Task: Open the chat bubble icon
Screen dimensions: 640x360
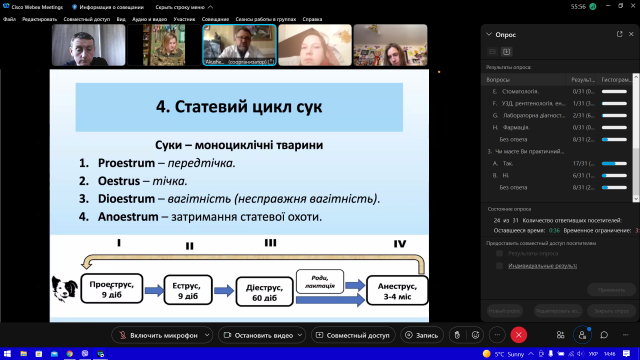Action: [x=604, y=335]
